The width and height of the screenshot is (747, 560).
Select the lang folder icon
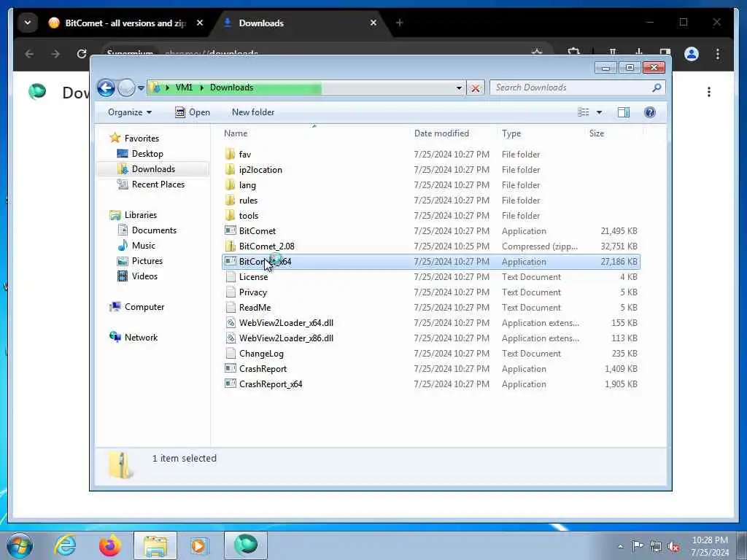coord(230,184)
